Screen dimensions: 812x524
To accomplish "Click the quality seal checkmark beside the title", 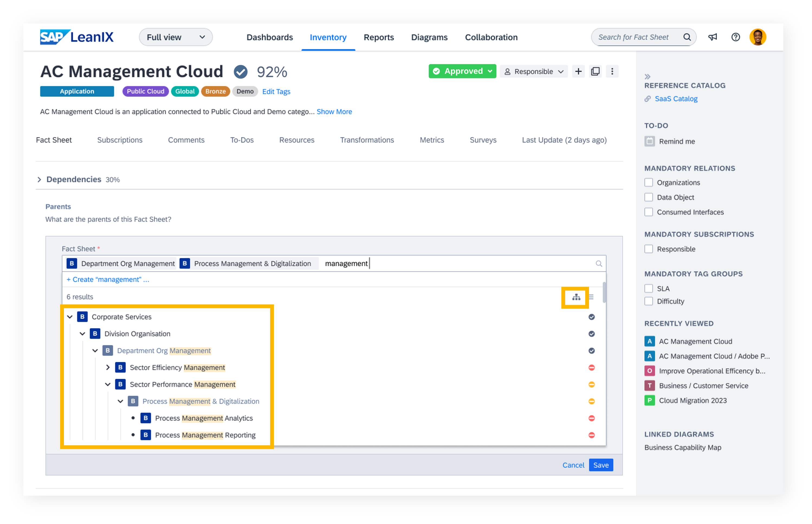I will [241, 72].
